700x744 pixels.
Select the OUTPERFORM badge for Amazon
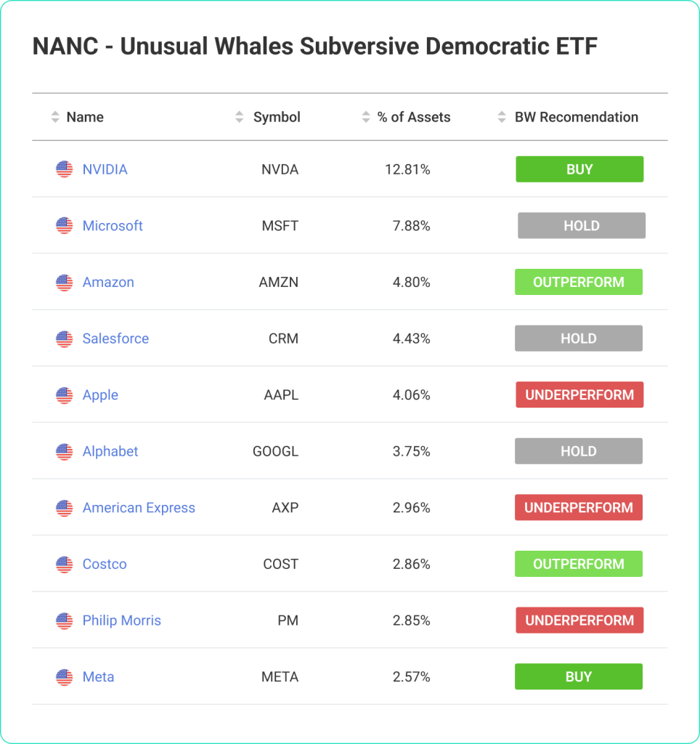(578, 282)
